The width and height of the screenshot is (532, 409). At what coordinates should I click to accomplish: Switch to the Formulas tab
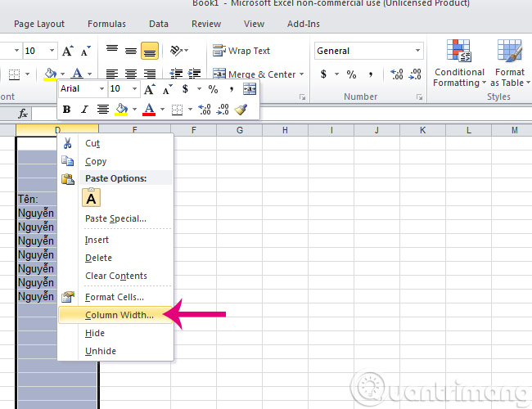pos(106,24)
